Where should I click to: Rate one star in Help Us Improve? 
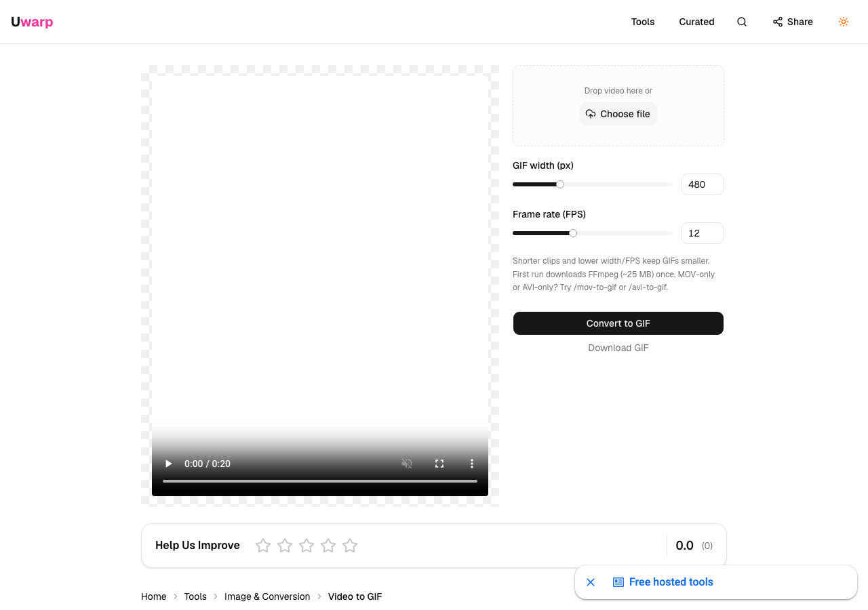point(263,546)
